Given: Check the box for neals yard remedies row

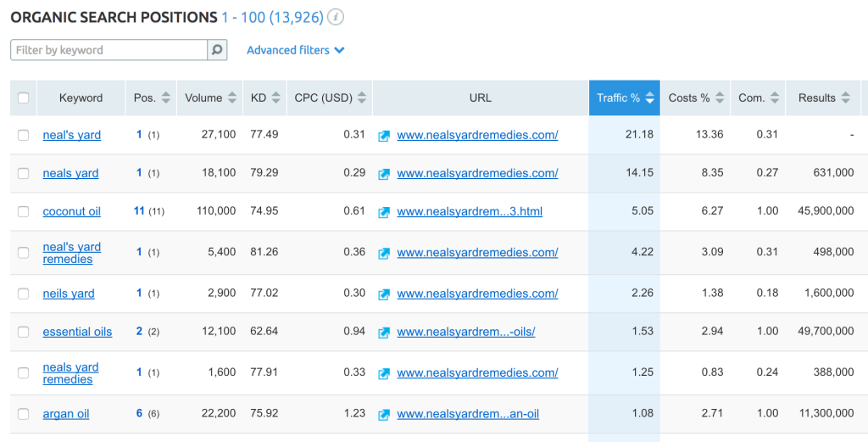Looking at the screenshot, I should (x=23, y=372).
